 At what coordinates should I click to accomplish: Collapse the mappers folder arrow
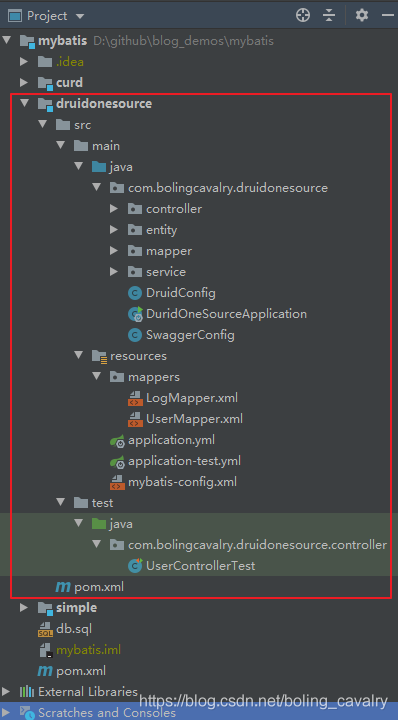click(96, 377)
